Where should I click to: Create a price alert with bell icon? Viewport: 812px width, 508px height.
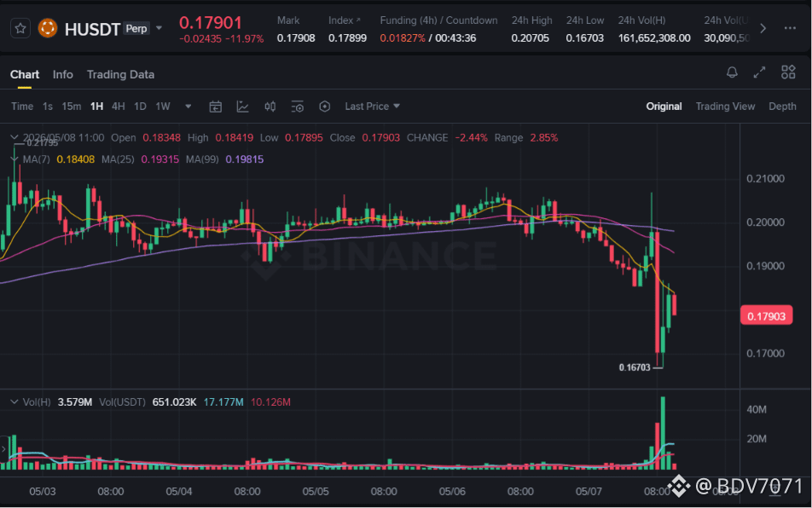(x=732, y=72)
